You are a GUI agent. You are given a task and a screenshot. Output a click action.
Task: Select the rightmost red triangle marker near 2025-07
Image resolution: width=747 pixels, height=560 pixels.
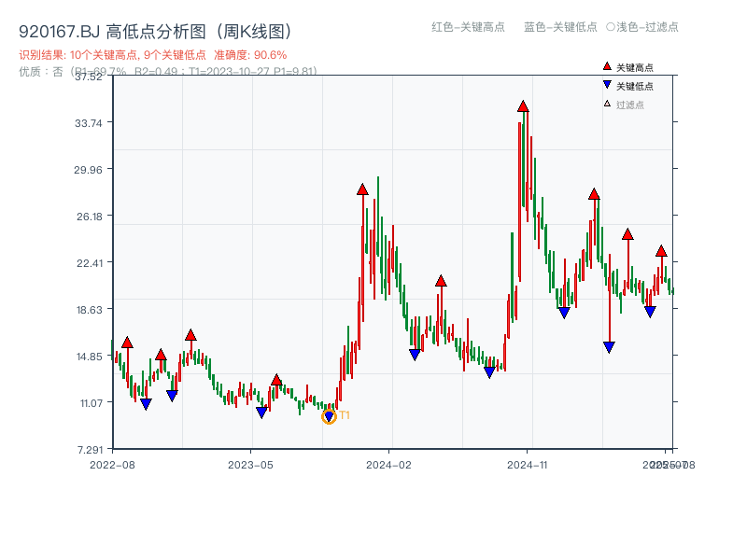660,250
